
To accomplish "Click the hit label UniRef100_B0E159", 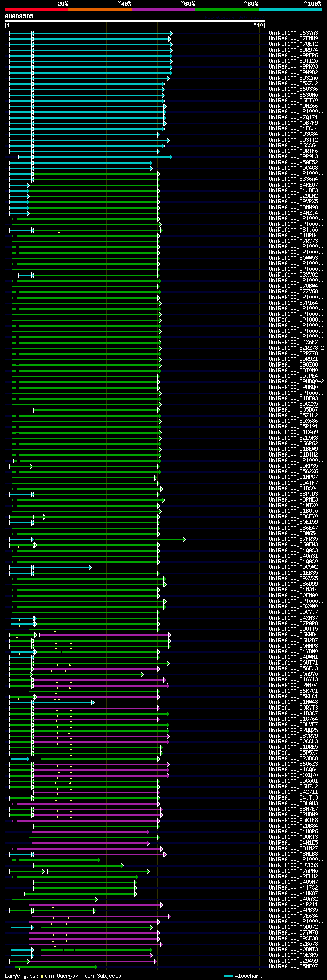I will [x=293, y=522].
